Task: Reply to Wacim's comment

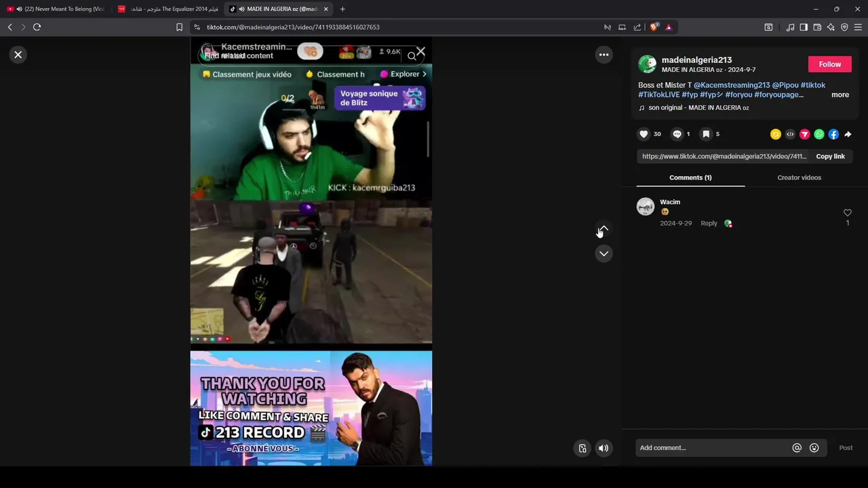Action: pyautogui.click(x=709, y=224)
